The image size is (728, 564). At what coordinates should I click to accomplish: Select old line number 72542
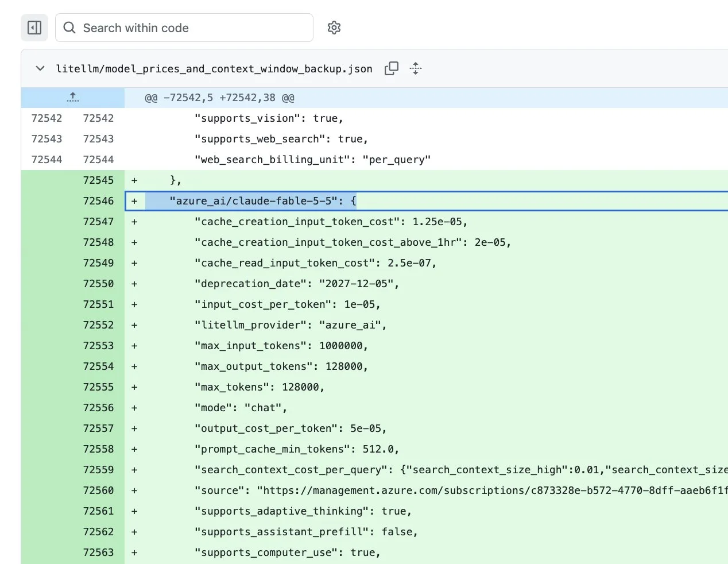click(47, 118)
